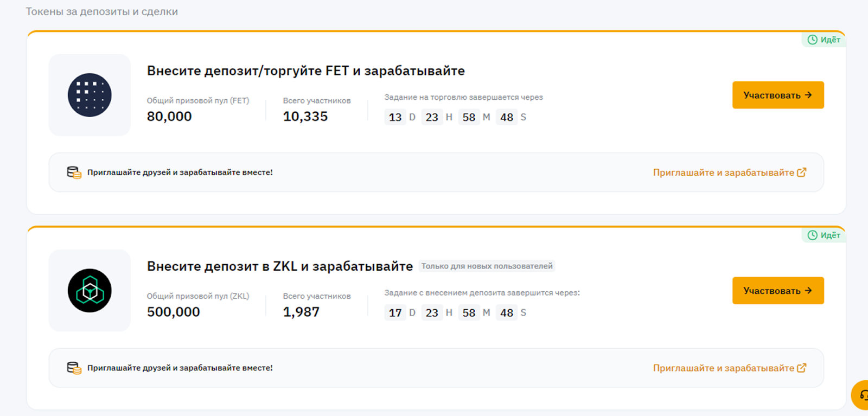Click the 17 days countdown box
The width and height of the screenshot is (868, 416).
tap(395, 312)
